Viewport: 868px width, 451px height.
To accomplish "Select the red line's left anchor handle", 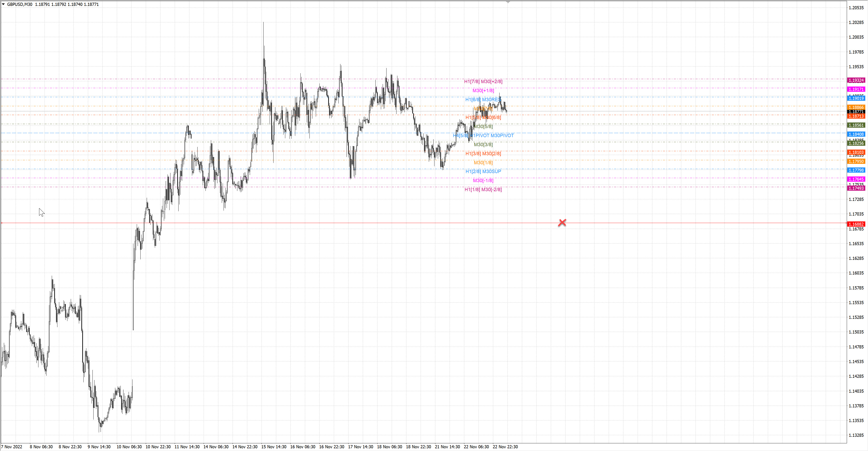I will 2,223.
